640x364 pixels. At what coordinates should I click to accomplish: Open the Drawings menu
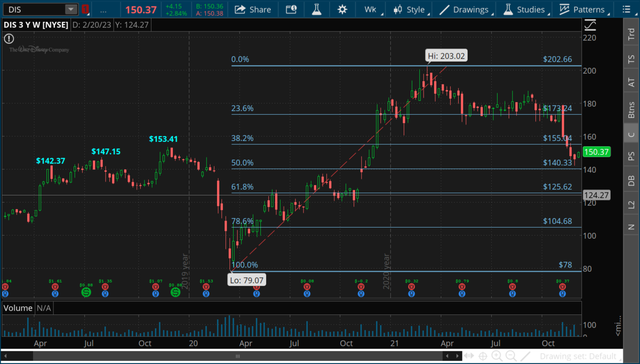465,10
